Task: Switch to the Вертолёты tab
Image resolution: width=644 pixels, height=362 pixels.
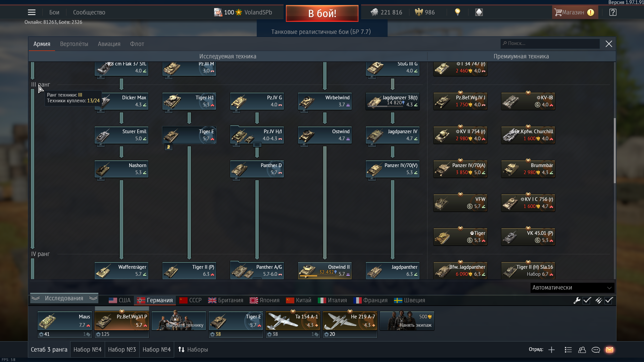Action: [x=74, y=44]
